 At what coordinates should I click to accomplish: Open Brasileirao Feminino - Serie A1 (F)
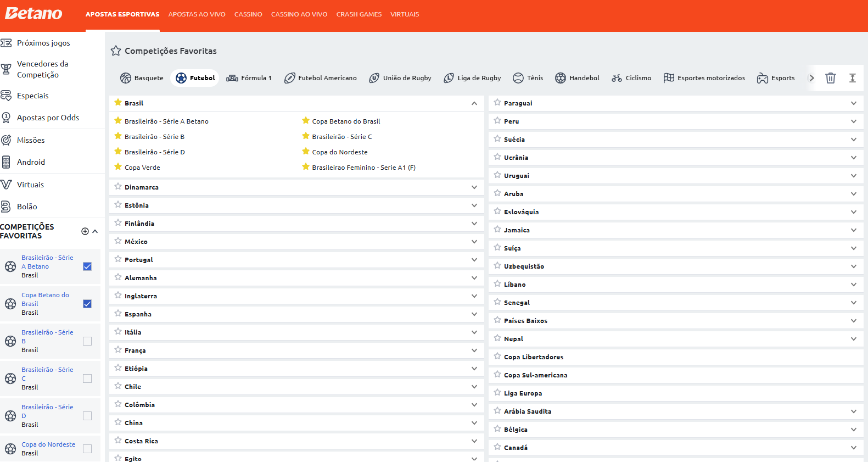(x=363, y=168)
